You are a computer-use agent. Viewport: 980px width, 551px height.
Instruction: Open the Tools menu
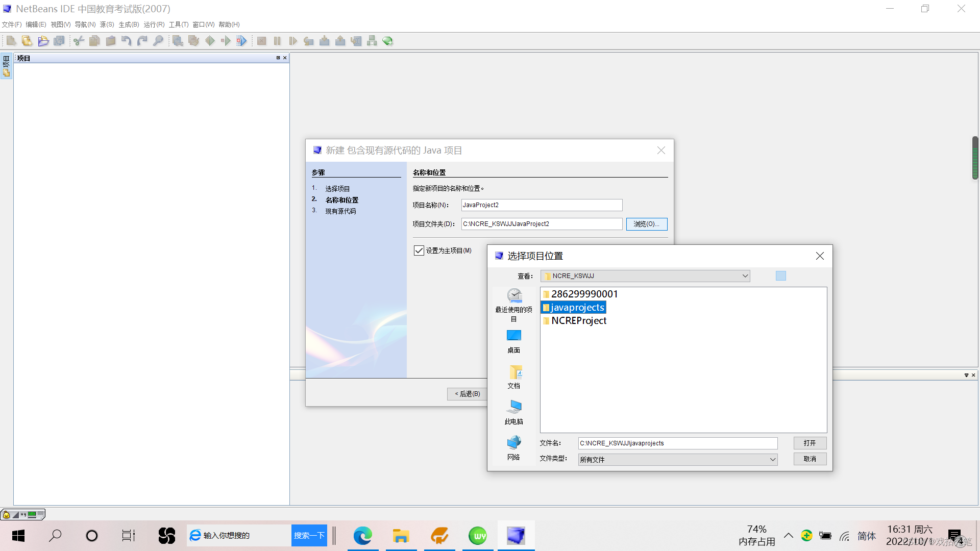pos(178,24)
